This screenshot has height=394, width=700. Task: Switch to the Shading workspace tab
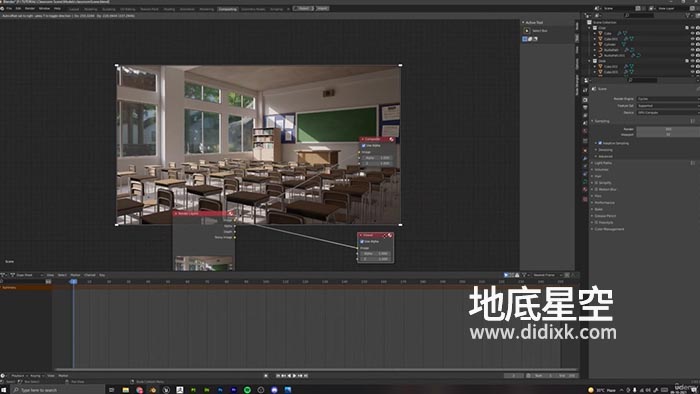coord(169,9)
